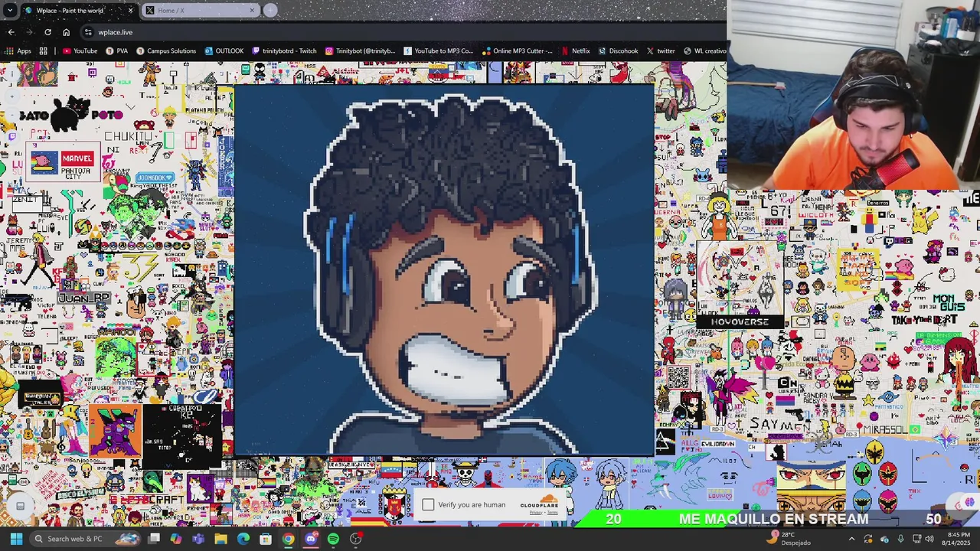Open File Explorer from the taskbar
This screenshot has width=980, height=551.
pos(220,539)
